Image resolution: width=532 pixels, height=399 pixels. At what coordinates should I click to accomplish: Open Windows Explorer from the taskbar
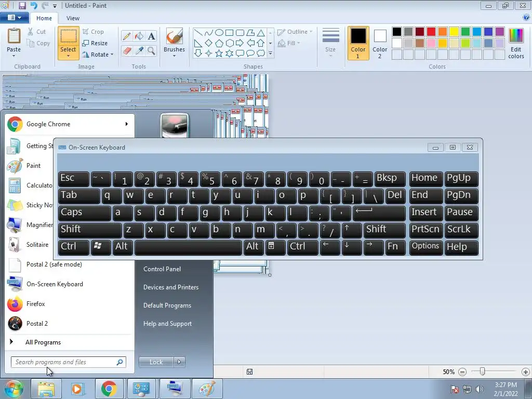[x=46, y=389]
